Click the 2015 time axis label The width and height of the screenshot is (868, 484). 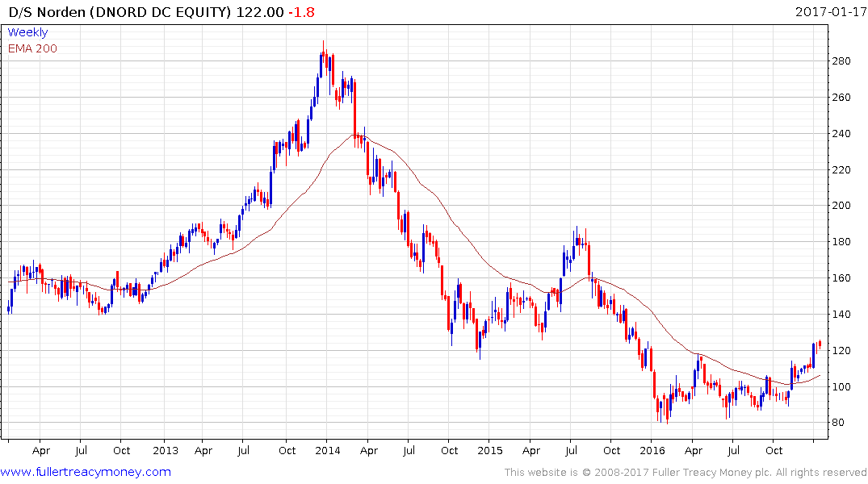pyautogui.click(x=490, y=450)
